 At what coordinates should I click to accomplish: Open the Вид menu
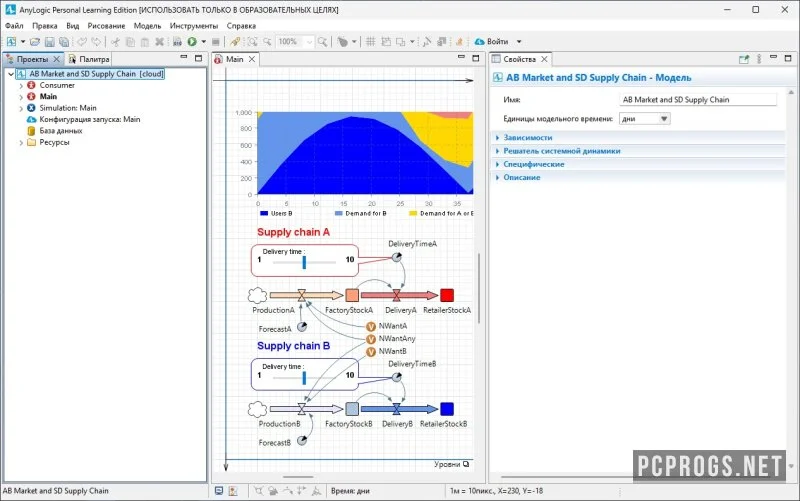[x=72, y=26]
